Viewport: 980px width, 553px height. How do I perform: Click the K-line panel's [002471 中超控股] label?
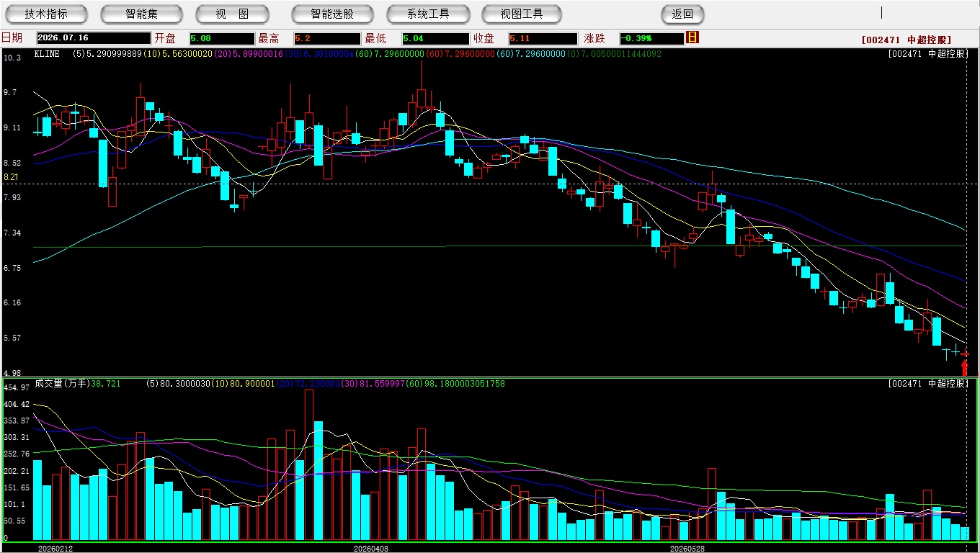tap(928, 54)
